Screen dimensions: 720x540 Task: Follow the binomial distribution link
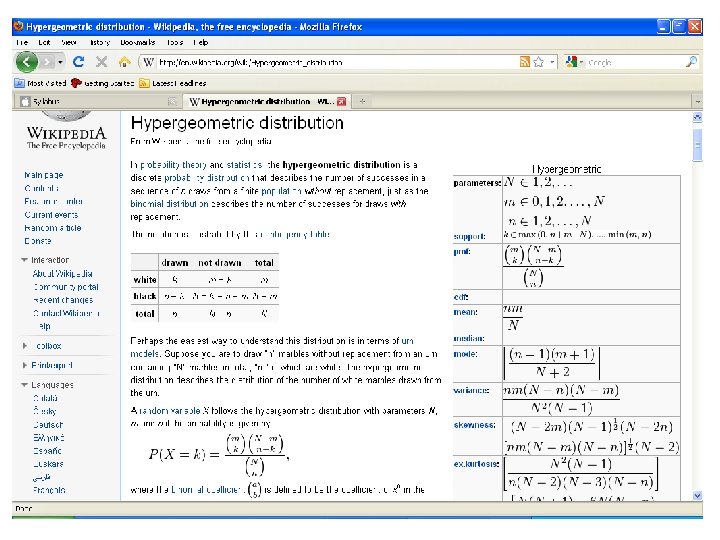tap(169, 204)
